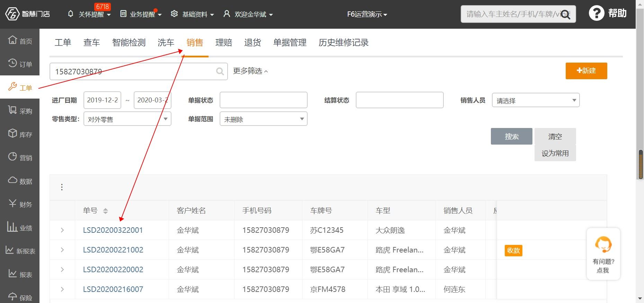Screen dimensions: 644x303
Task: Open order LSD20200220002
Action: [x=113, y=270]
